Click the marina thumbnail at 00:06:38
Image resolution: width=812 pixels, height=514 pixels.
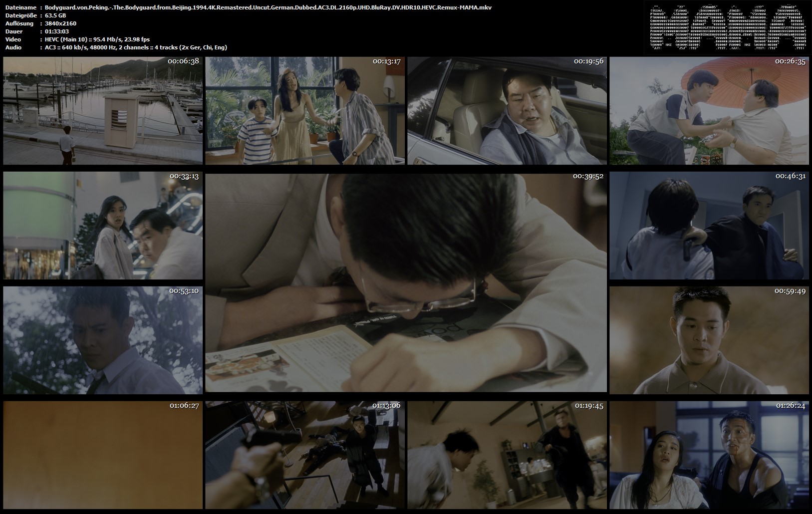(103, 111)
